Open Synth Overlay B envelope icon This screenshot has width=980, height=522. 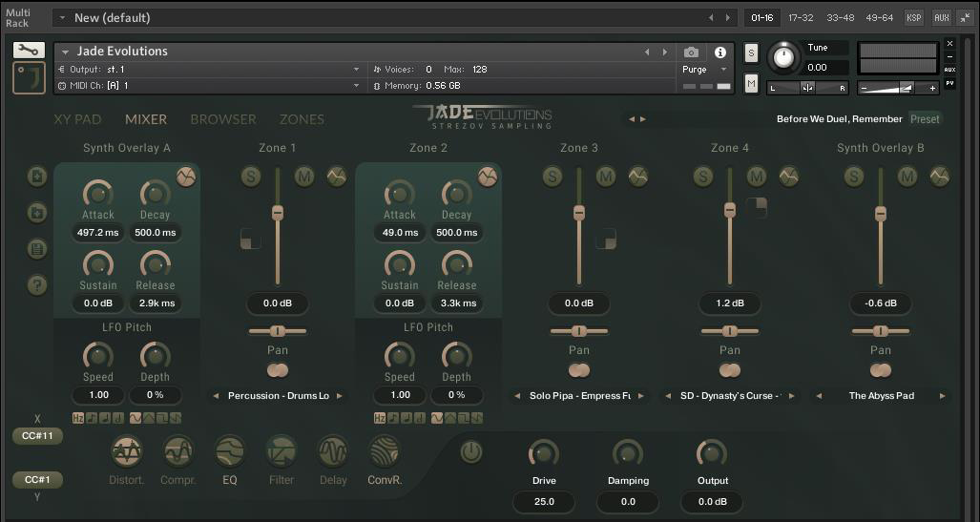pos(939,177)
